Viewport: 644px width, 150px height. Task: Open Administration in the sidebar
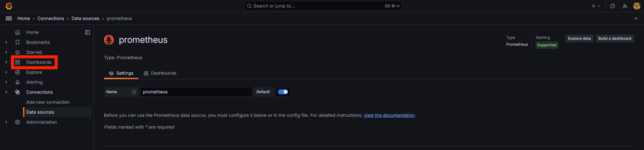[42, 122]
